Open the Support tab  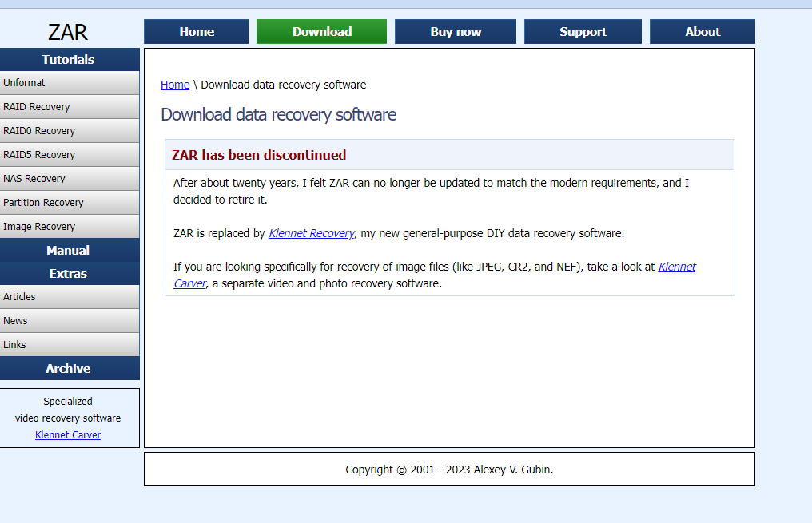pos(583,32)
